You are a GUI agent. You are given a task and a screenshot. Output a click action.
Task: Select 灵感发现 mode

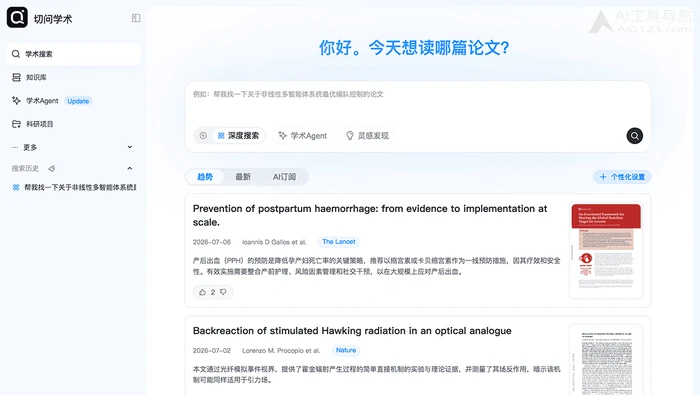click(x=367, y=136)
